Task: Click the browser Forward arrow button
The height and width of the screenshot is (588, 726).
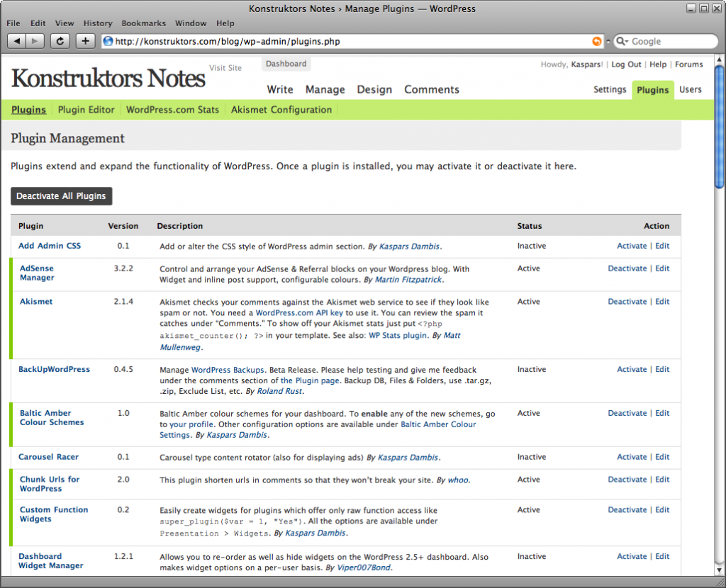Action: [x=35, y=41]
